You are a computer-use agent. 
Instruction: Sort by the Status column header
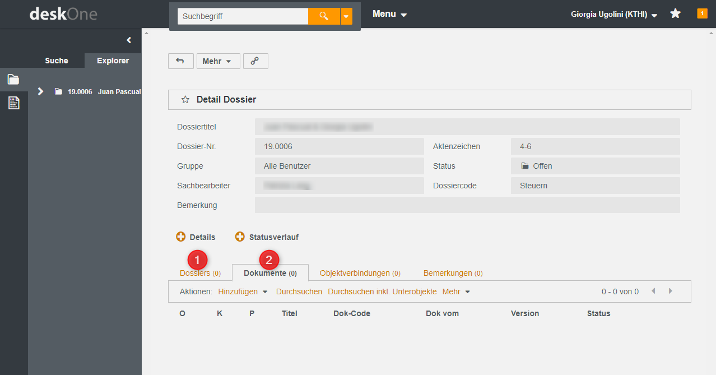pos(599,313)
